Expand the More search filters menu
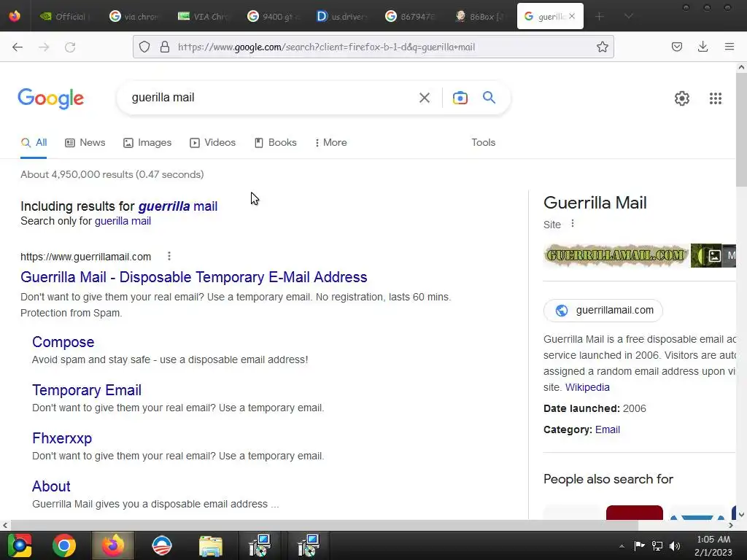Screen dimensions: 747x560 tap(330, 142)
